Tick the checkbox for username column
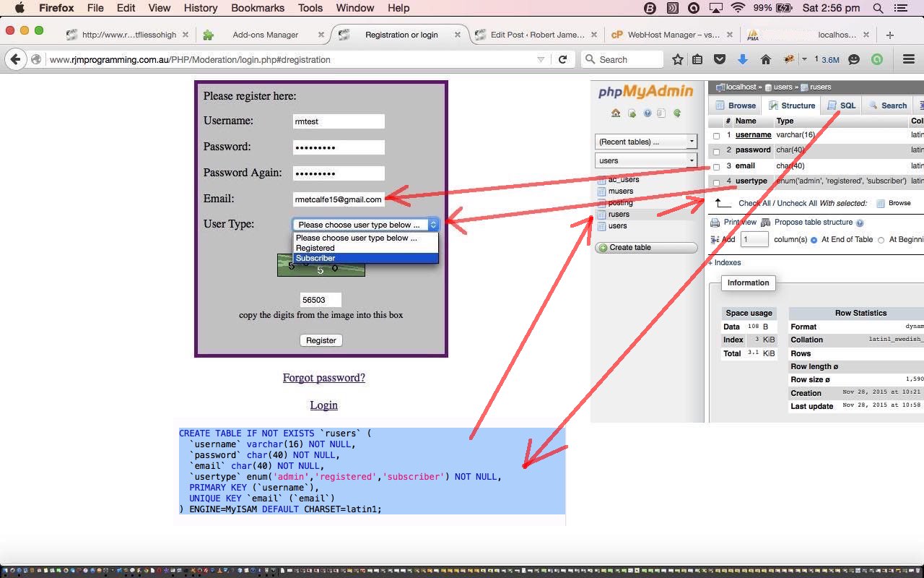The width and height of the screenshot is (924, 578). [716, 136]
